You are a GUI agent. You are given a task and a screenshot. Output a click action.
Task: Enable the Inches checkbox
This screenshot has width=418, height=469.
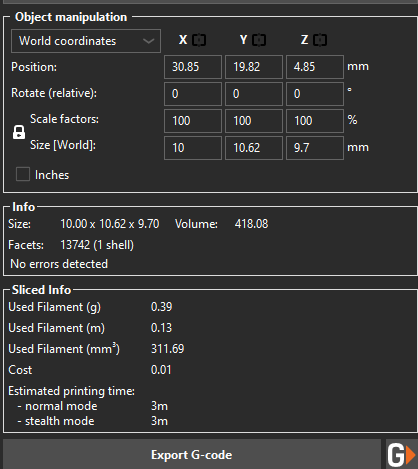(23, 174)
